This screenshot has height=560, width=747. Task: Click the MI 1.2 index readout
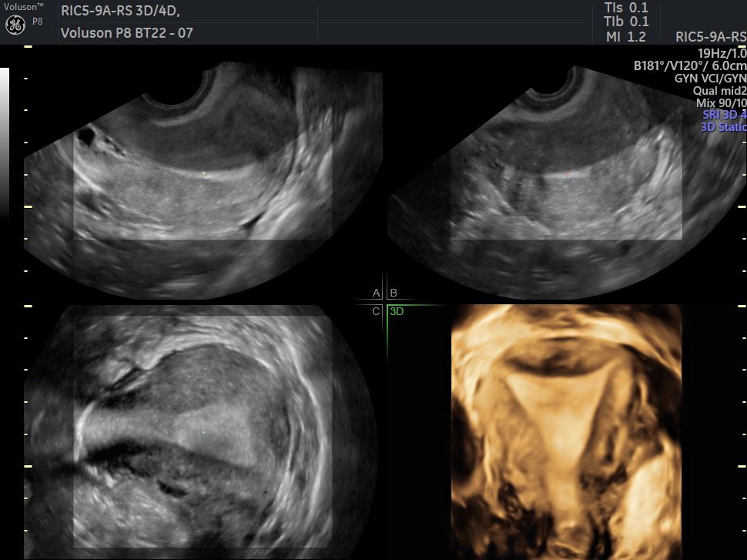(x=620, y=36)
